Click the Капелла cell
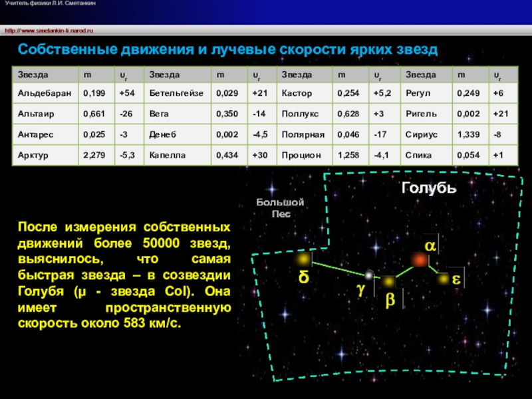Screen dimensions: 532x399 pos(178,155)
